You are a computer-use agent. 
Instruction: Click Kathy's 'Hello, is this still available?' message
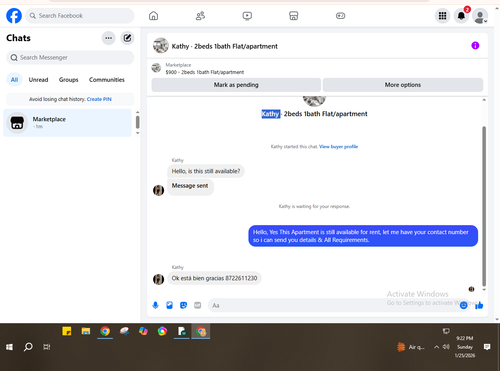coord(206,171)
